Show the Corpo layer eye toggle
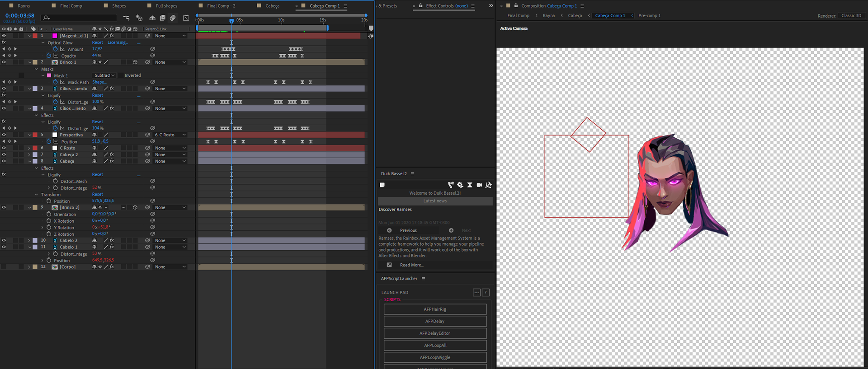 pos(4,267)
